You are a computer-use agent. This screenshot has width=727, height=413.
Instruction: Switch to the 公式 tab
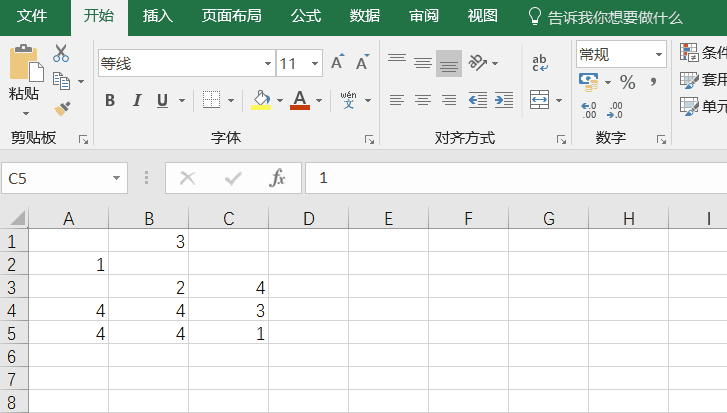[306, 16]
